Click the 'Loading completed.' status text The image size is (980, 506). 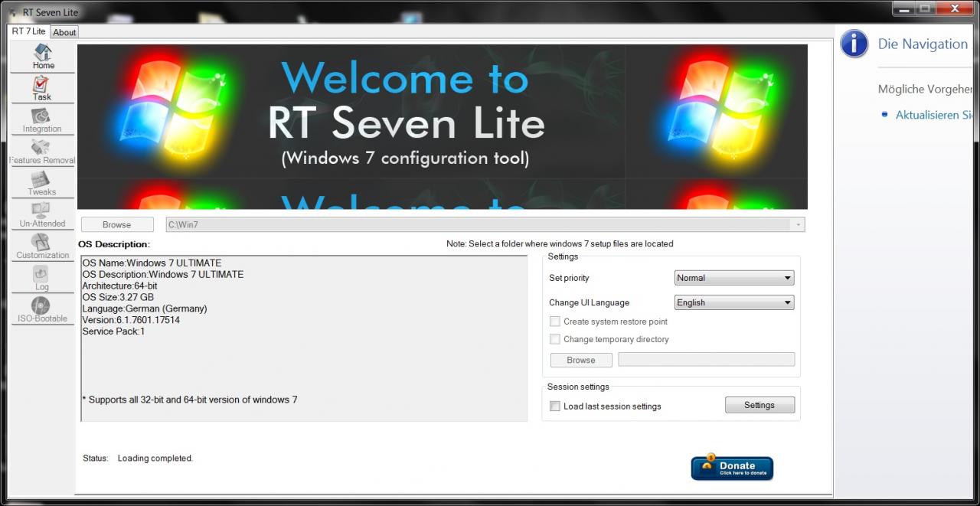point(155,459)
